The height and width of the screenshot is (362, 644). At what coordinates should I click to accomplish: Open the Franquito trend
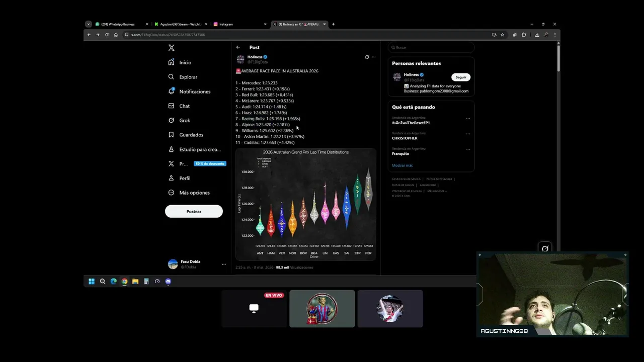click(400, 153)
